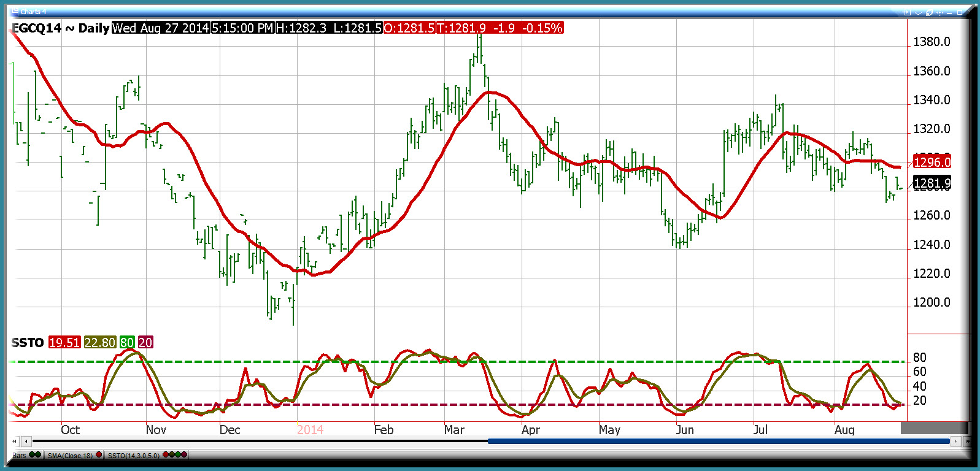This screenshot has height=471, width=980.
Task: Click the stacked windows icon in title bar
Action: tap(930, 12)
